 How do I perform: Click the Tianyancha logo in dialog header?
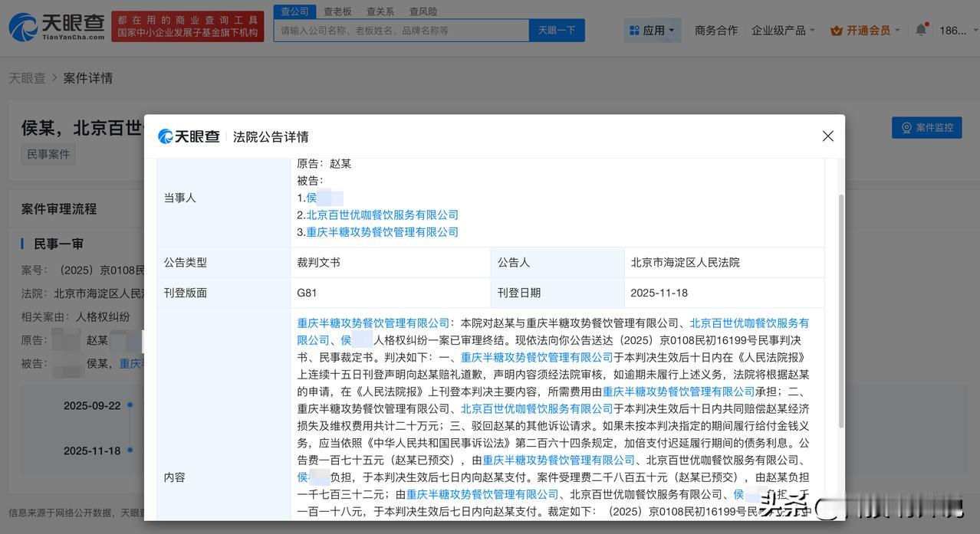coord(189,136)
